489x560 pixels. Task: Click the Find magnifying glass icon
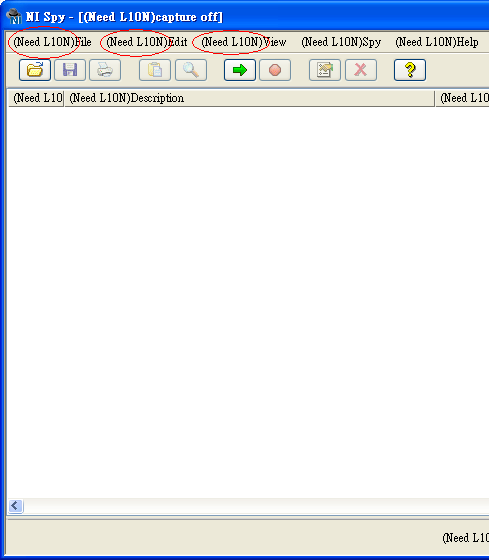click(191, 70)
